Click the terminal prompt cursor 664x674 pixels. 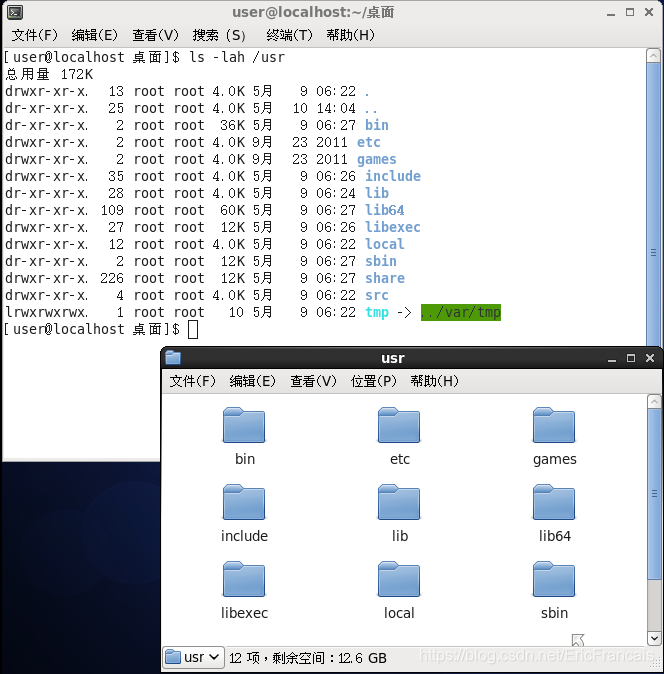point(193,329)
